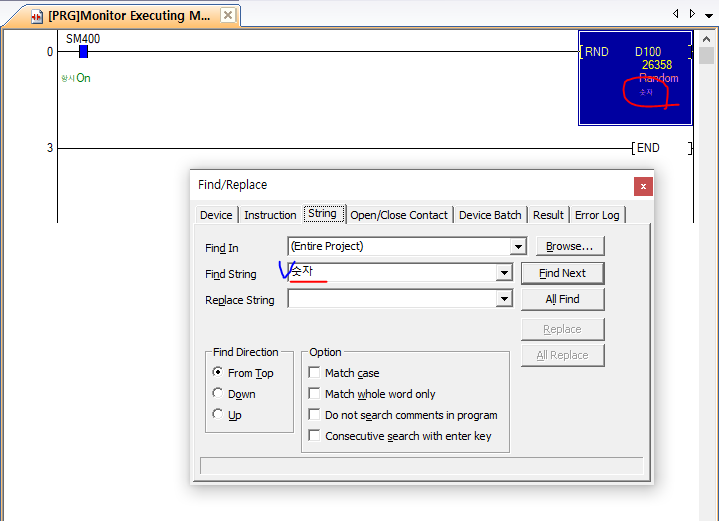Open the Open/Close Contact tab
Viewport: 719px width, 521px height.
(x=398, y=215)
